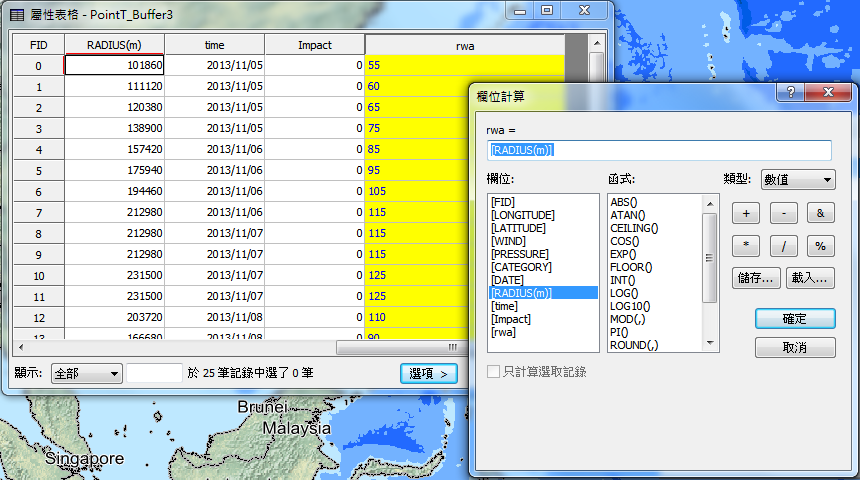Select the ROUND(,) function in list
The height and width of the screenshot is (480, 860).
[x=634, y=345]
